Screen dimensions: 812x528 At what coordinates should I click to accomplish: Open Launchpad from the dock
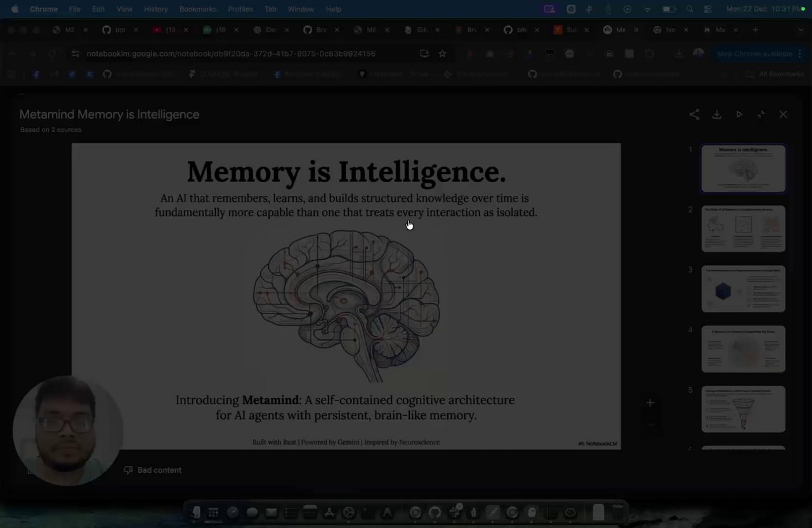(x=214, y=512)
